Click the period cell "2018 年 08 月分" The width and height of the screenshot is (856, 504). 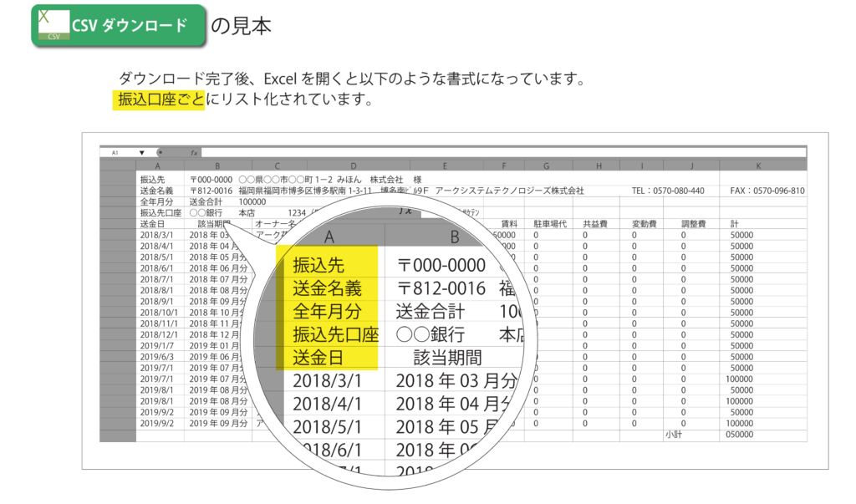pyautogui.click(x=218, y=291)
